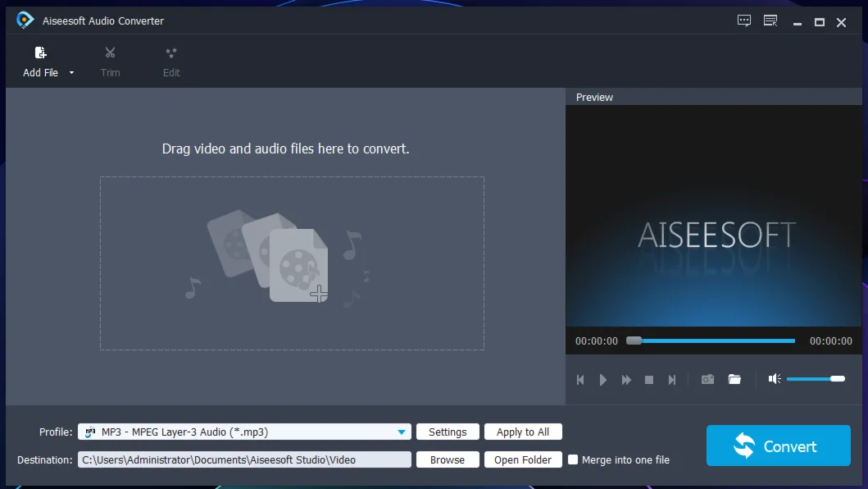Stop preview playback

(x=649, y=380)
